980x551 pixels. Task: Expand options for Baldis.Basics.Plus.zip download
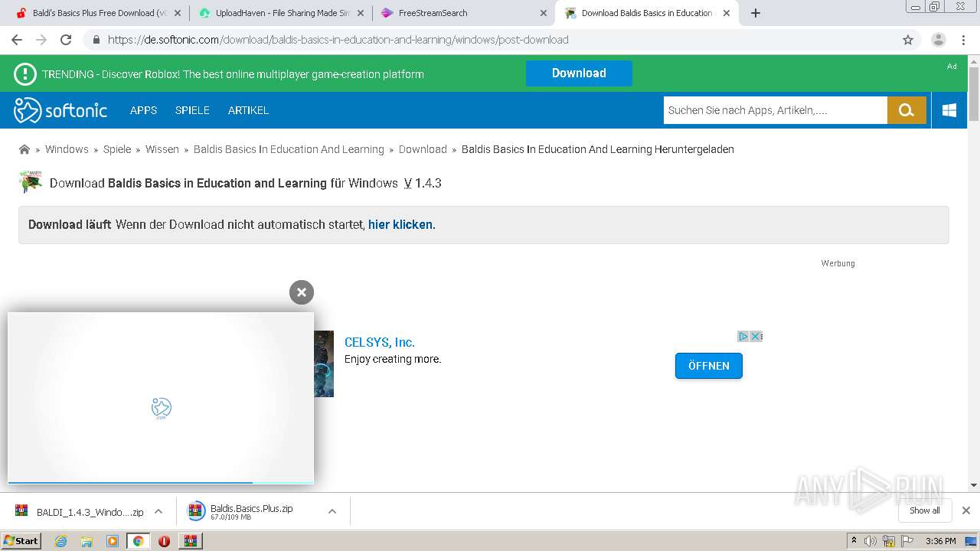tap(332, 511)
